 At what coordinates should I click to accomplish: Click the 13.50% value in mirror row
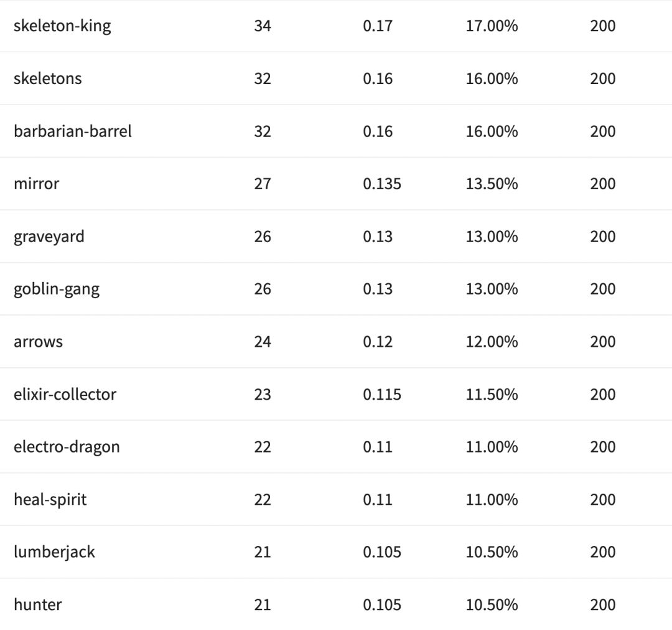(492, 184)
